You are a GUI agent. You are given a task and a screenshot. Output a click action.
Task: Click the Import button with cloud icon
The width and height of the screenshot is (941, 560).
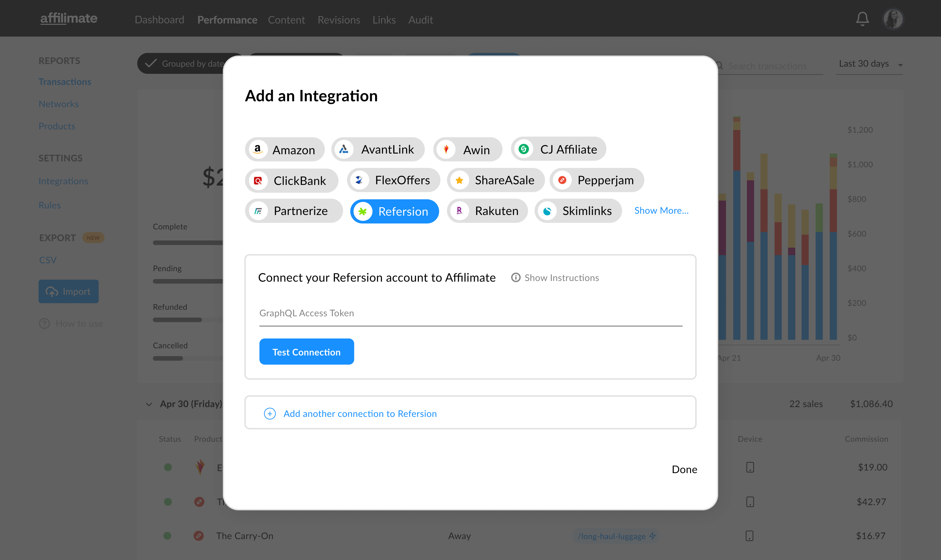tap(68, 291)
